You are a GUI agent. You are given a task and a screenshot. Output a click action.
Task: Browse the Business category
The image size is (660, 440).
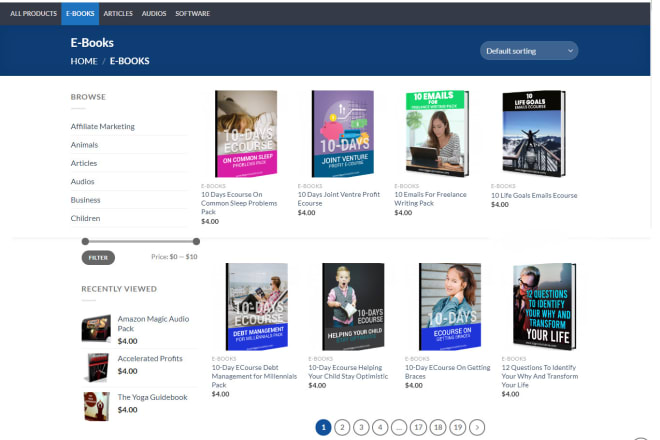tap(85, 200)
